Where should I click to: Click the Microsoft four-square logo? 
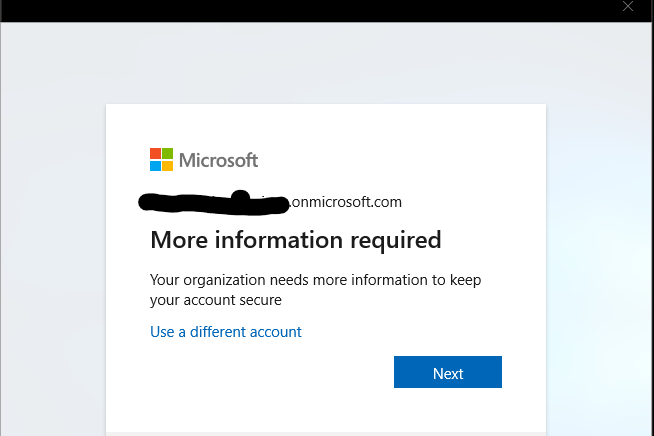click(x=161, y=159)
